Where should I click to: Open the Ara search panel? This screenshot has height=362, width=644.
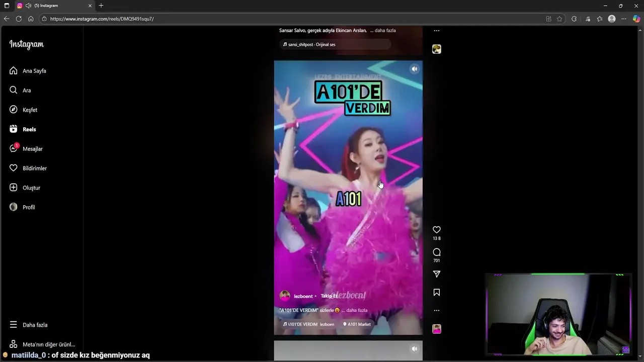20,90
